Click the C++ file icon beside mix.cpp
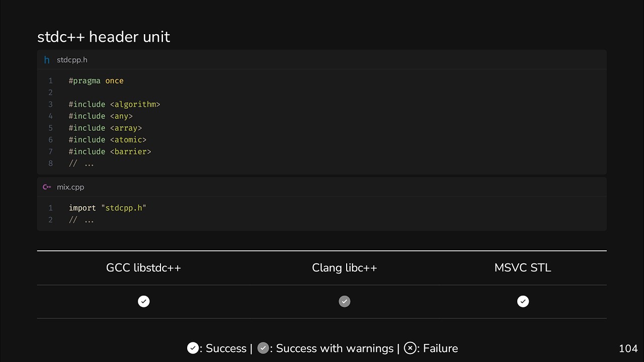644x362 pixels. pos(47,187)
